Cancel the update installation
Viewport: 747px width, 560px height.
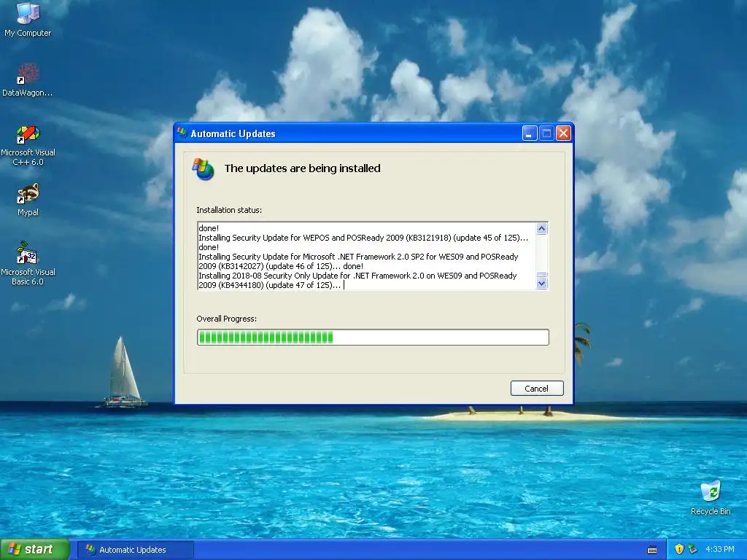(x=537, y=389)
